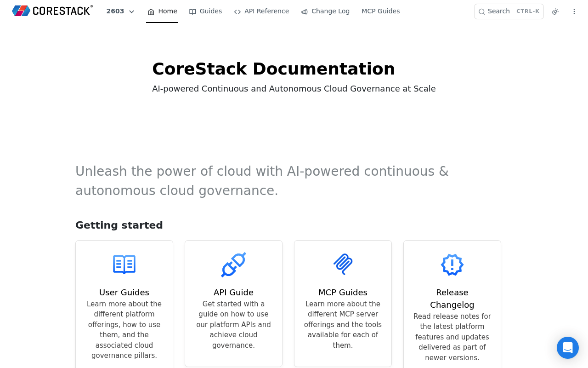
Task: Click the MCP Guides paperclip icon
Action: point(343,264)
